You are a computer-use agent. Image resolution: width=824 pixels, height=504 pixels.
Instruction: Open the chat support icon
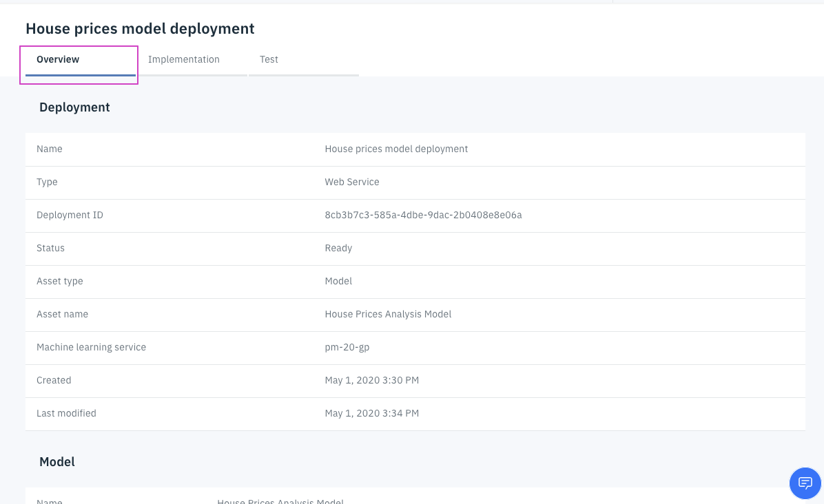coord(805,483)
